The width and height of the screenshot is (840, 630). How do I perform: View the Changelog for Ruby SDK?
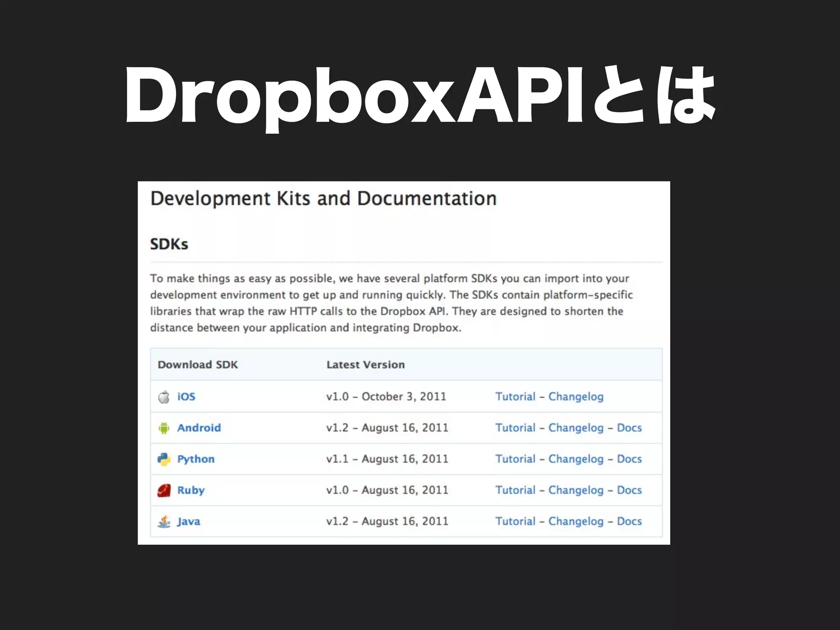(576, 491)
